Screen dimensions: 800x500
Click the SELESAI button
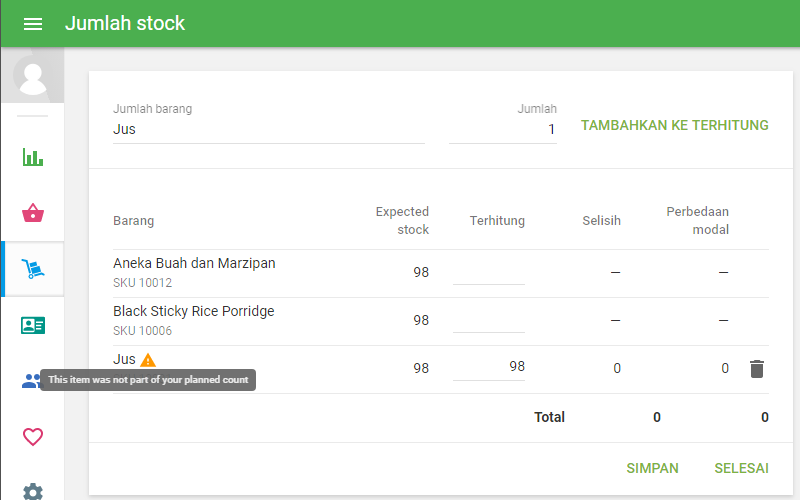pyautogui.click(x=741, y=468)
